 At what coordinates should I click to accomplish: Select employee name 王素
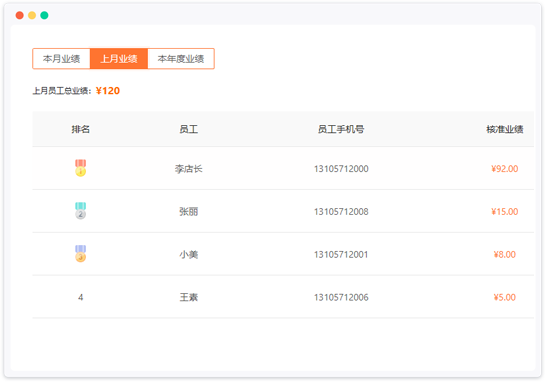click(x=188, y=297)
